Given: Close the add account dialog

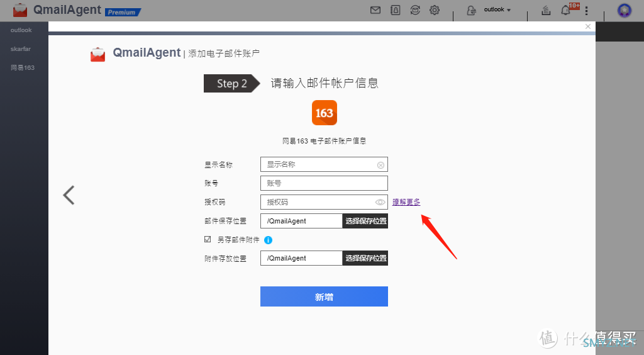Looking at the screenshot, I should (588, 26).
